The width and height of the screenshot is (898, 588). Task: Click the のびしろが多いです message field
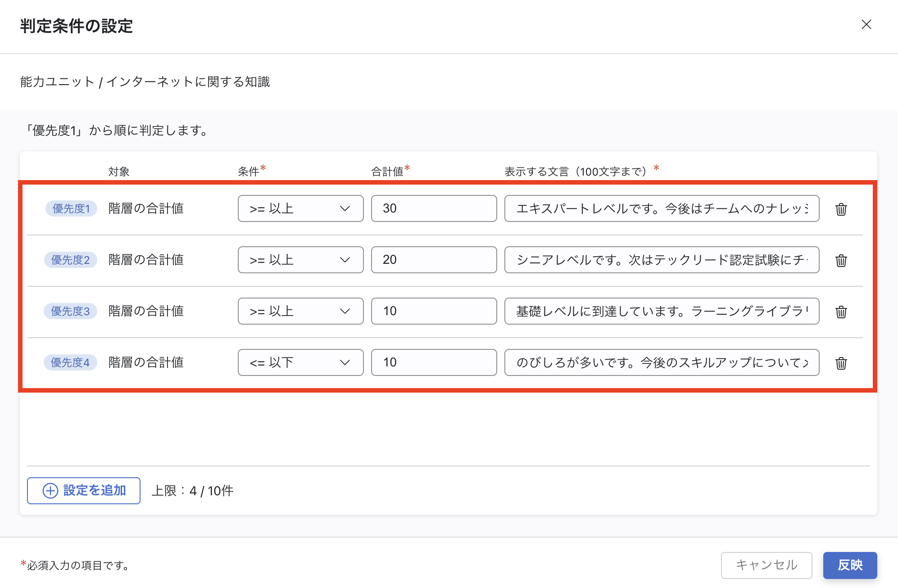pyautogui.click(x=662, y=362)
